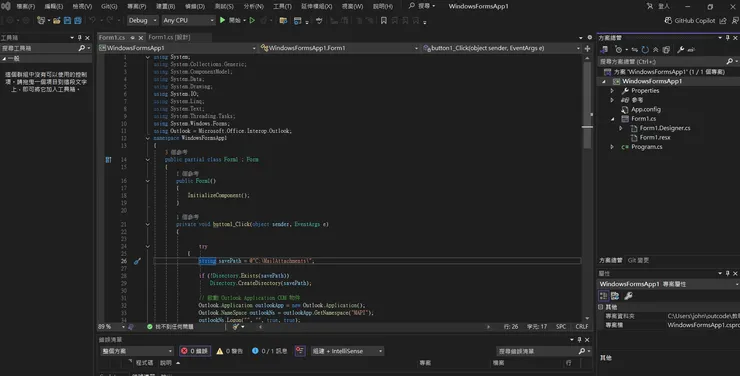
Task: Select App.config in Solution Explorer
Action: 646,109
